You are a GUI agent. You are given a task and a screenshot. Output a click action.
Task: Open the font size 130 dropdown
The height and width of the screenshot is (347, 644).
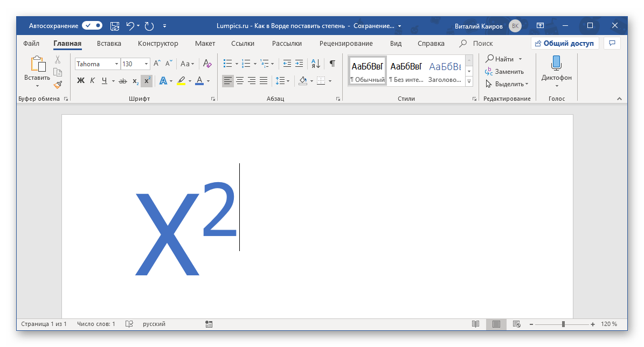pyautogui.click(x=147, y=64)
